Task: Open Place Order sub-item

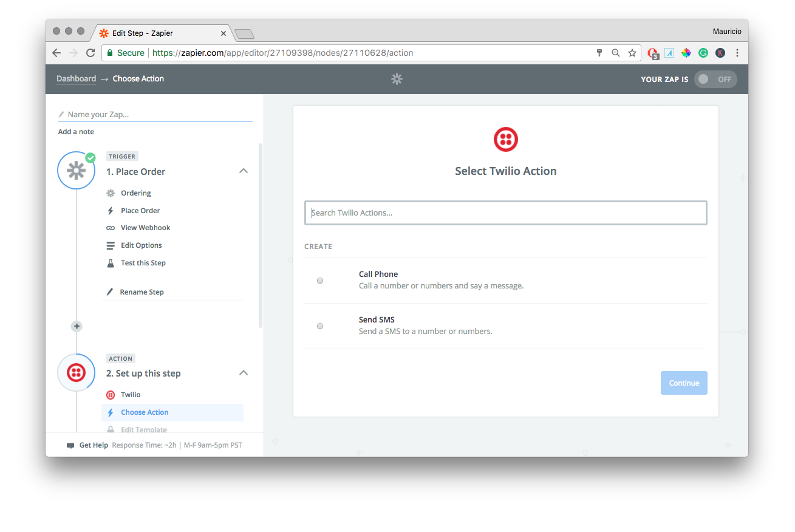Action: [140, 211]
